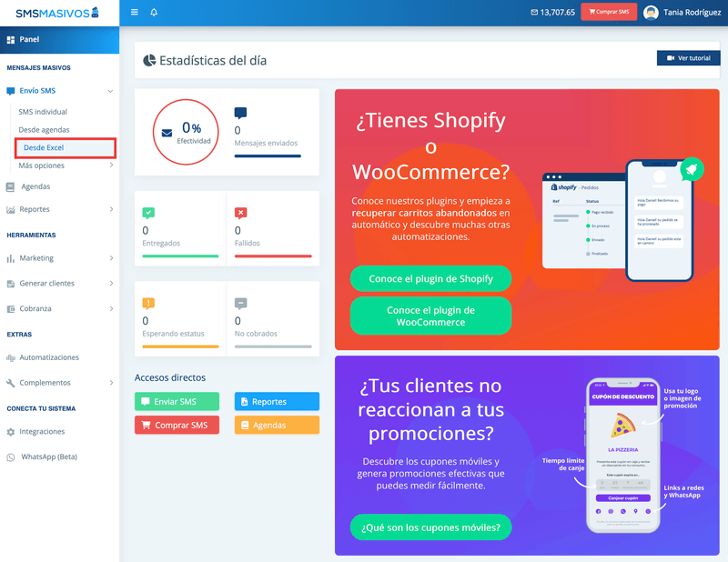Expand the Generar clientes arrow
Viewport: 728px width, 562px height.
(x=111, y=283)
